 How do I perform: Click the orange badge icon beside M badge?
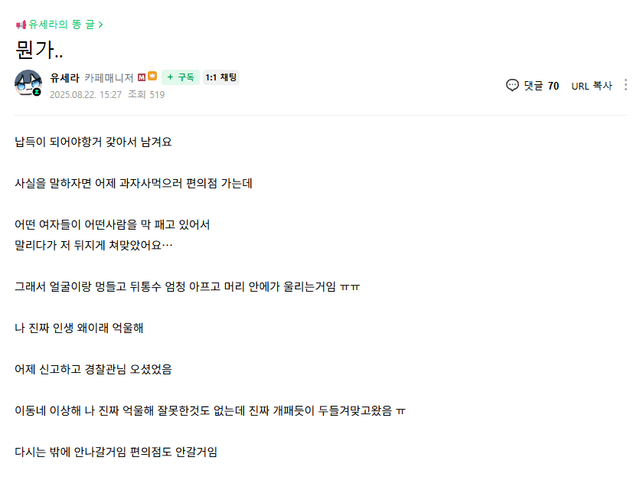[152, 77]
